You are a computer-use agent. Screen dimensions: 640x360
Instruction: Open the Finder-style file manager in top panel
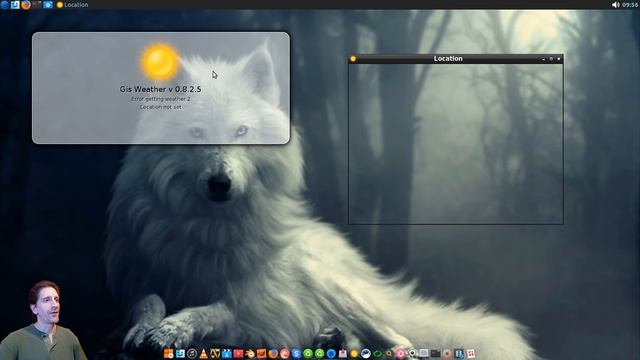coord(15,4)
